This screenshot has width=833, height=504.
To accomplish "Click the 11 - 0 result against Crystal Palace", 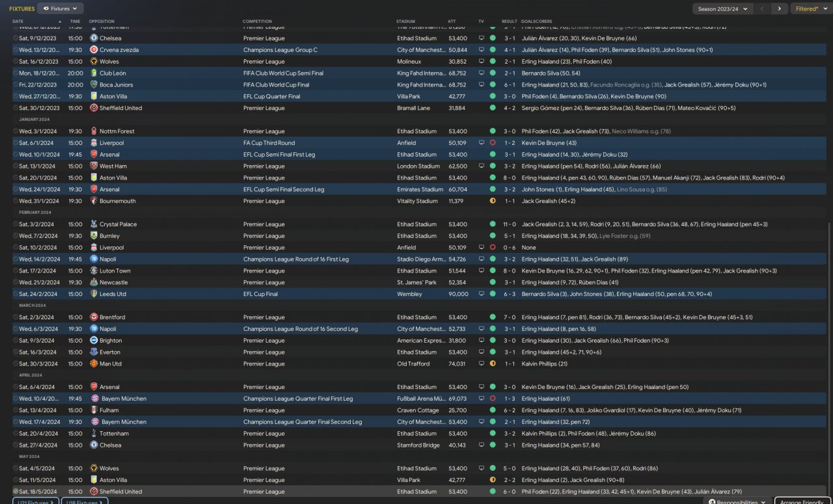I will tap(509, 224).
